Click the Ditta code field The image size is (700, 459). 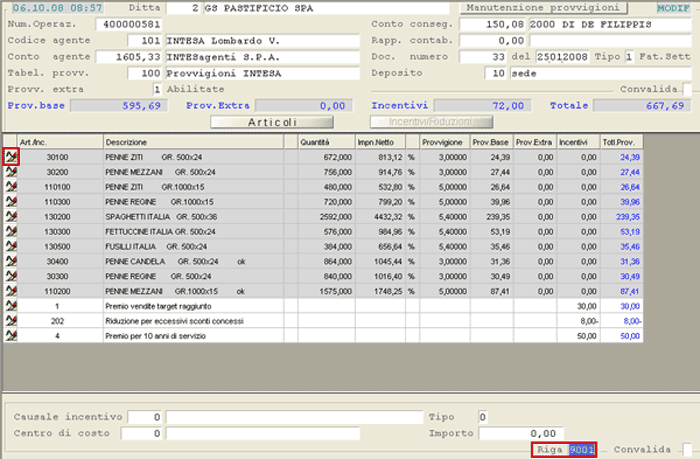coord(183,8)
